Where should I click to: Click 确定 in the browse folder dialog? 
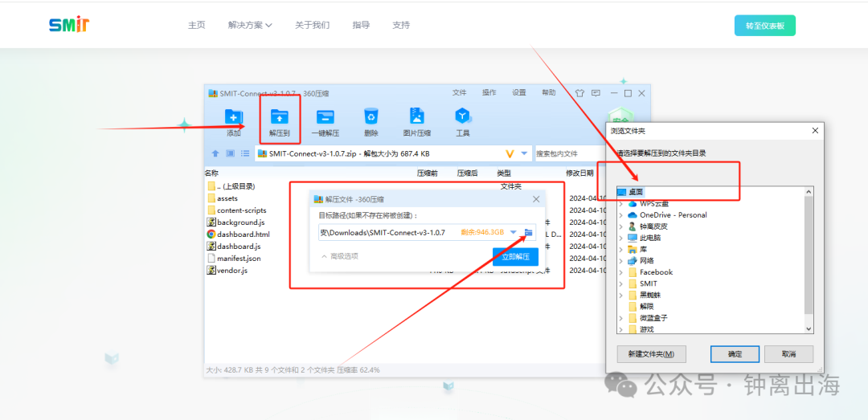pos(734,354)
